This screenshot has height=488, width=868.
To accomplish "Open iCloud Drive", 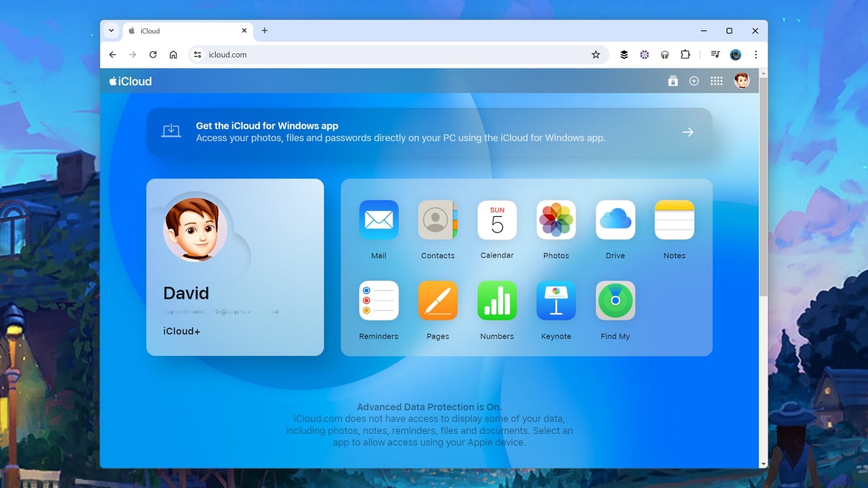I will pyautogui.click(x=615, y=220).
